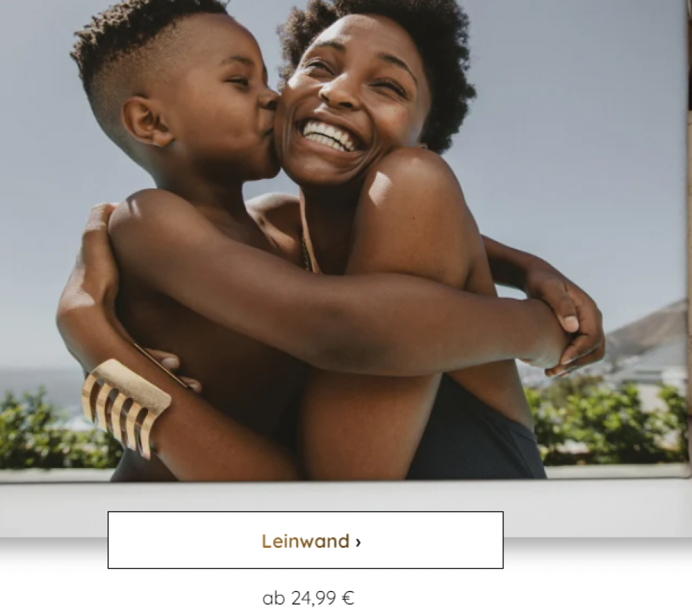Click the euro sign in the price
Viewport: 692px width, 616px height.
[348, 598]
